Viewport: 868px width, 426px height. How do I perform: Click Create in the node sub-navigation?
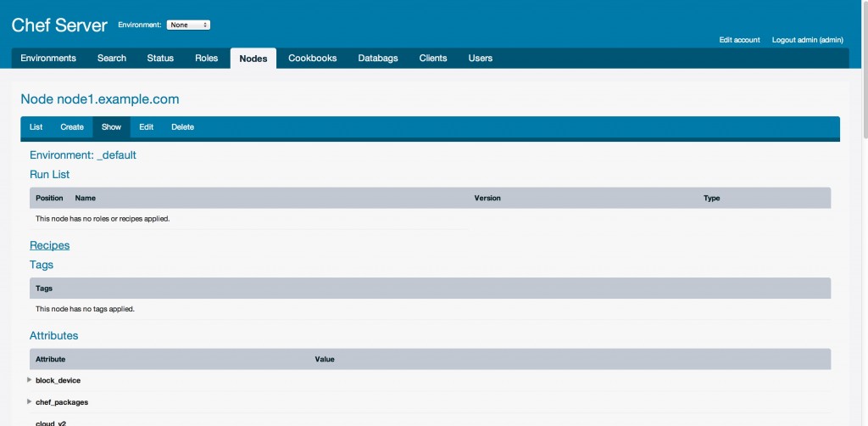(x=72, y=126)
